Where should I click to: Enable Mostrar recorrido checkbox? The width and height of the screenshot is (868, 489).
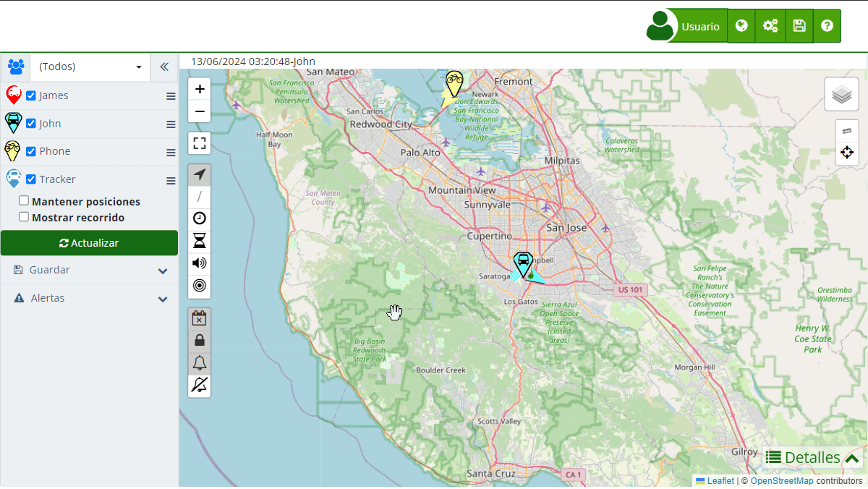[24, 217]
